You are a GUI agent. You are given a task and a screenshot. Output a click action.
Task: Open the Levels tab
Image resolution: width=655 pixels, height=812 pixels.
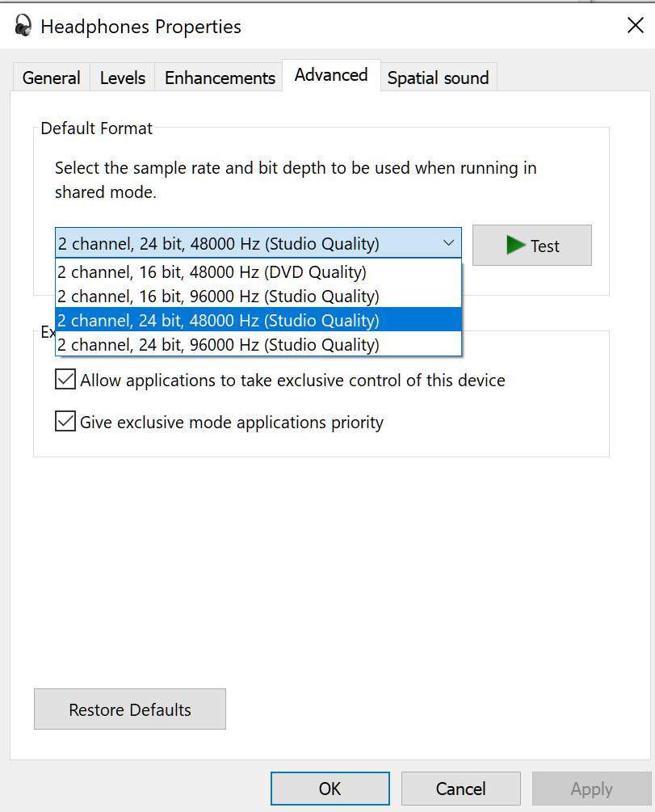click(123, 78)
